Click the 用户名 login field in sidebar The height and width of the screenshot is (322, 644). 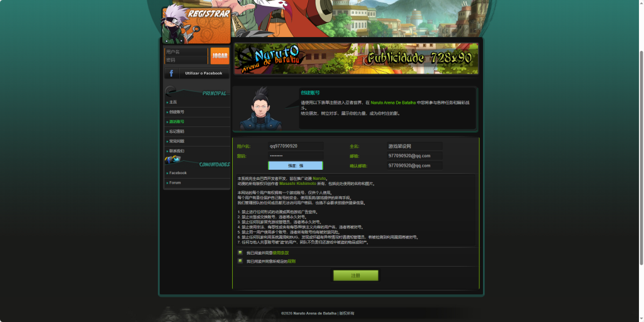pos(186,52)
